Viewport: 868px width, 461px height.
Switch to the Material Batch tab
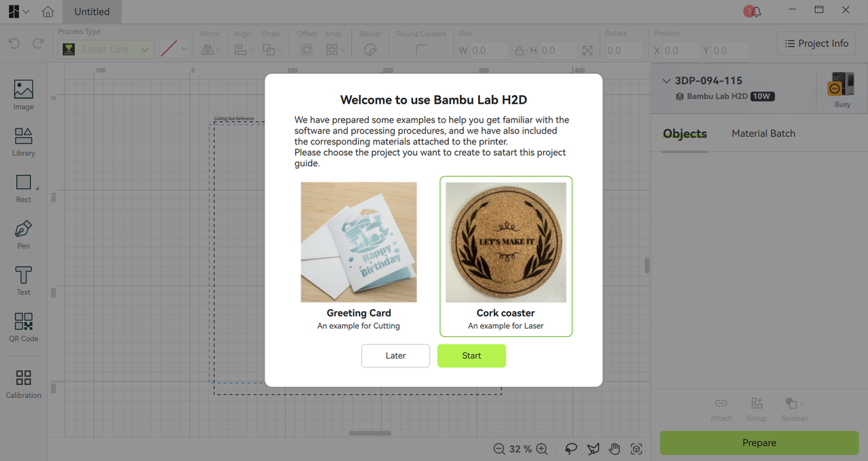tap(764, 134)
